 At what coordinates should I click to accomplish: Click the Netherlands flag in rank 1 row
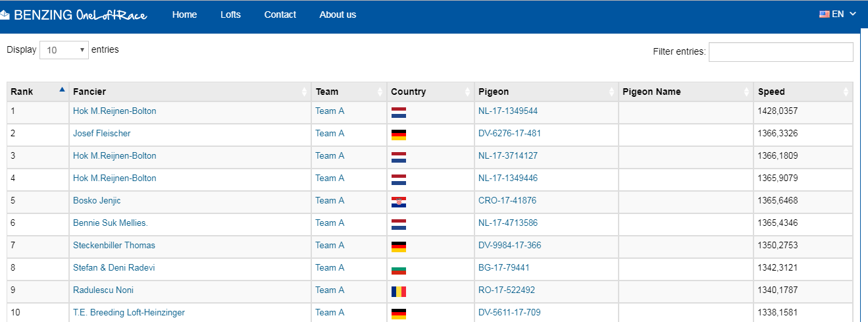click(x=398, y=113)
